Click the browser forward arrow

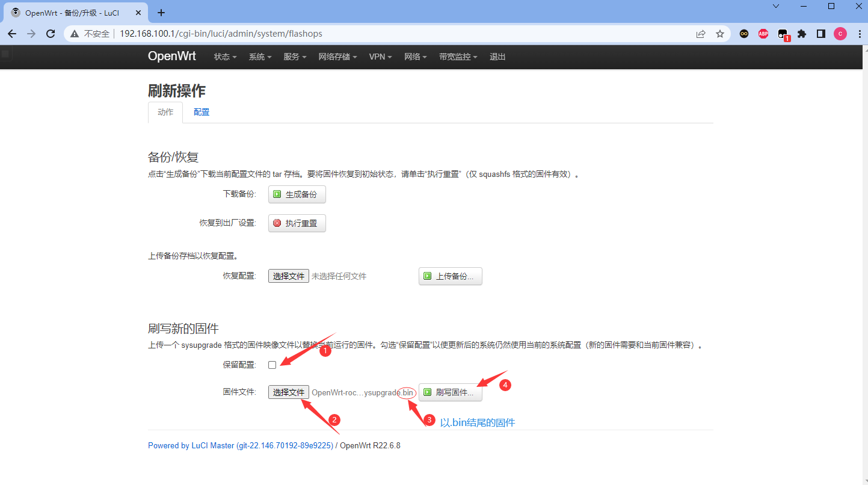(x=31, y=34)
